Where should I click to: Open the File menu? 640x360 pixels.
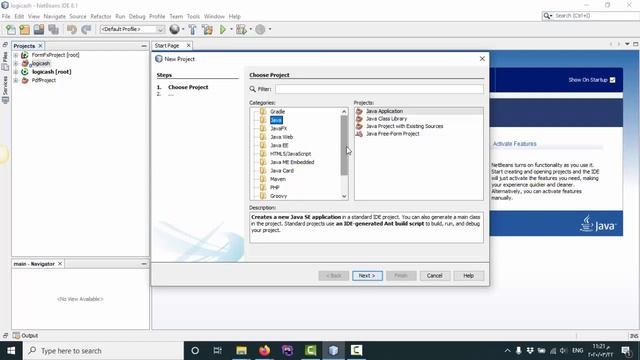coord(6,16)
